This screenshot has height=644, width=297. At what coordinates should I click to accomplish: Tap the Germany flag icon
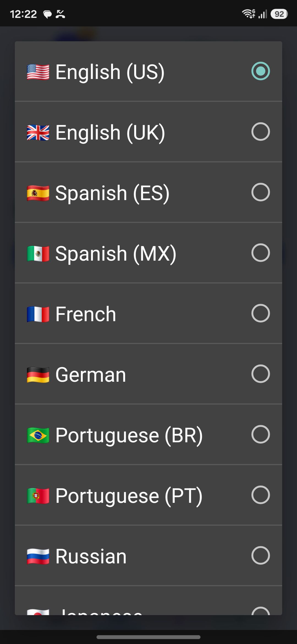[38, 375]
